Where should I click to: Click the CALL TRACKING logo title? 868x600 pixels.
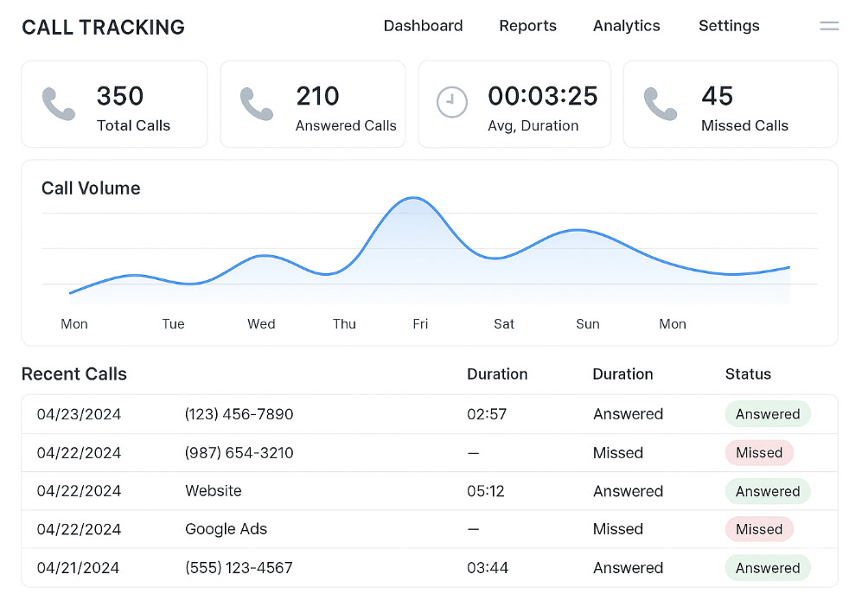(x=103, y=27)
